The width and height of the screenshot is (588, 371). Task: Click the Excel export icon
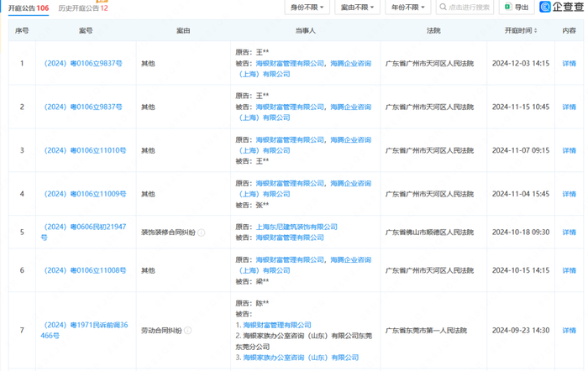507,8
